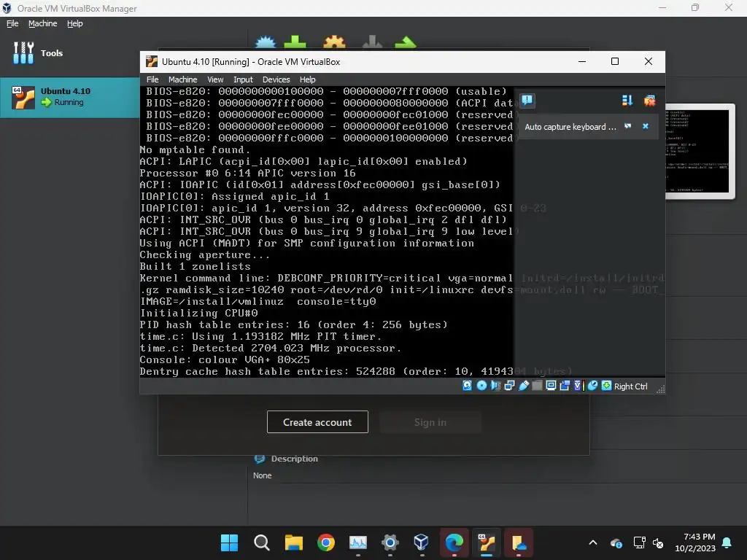747x560 pixels.
Task: Click the green Show arrow toolbar icon
Action: click(x=406, y=42)
